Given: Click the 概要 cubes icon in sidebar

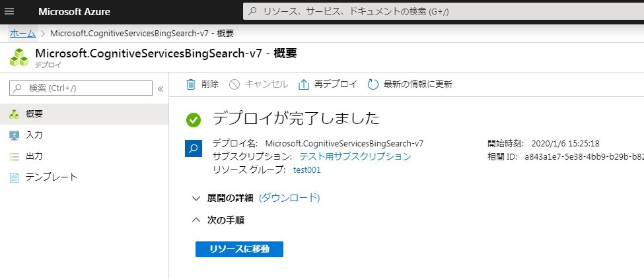Looking at the screenshot, I should (x=15, y=115).
